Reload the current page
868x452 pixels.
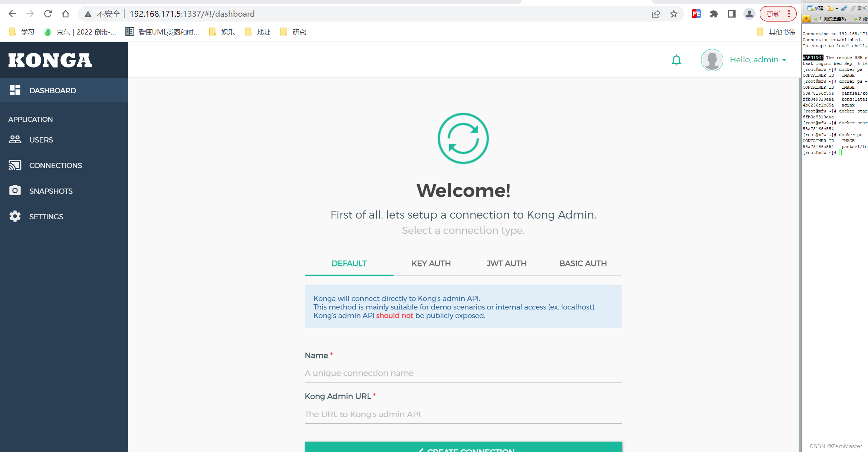point(48,14)
